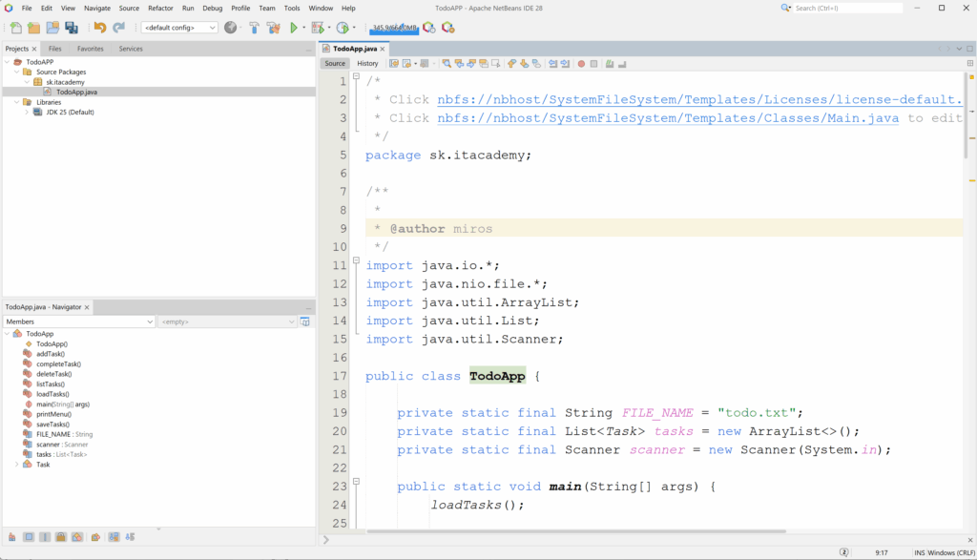This screenshot has width=977, height=560.
Task: Click the editor vertical scrollbar
Action: pos(966,115)
